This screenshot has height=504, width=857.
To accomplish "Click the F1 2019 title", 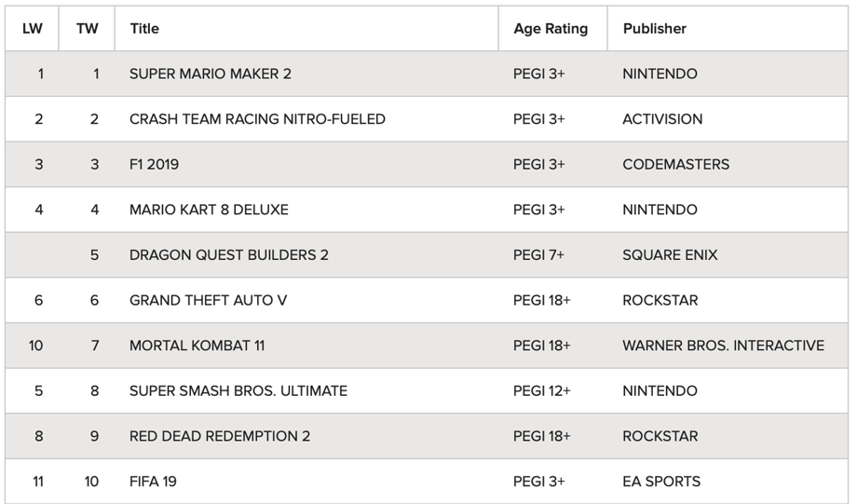I will (155, 164).
